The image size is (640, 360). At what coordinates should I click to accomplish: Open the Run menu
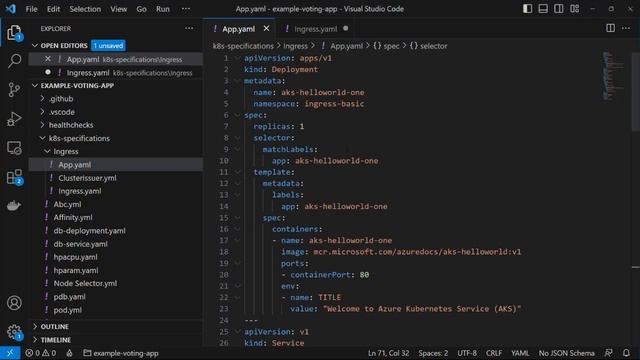click(x=162, y=9)
